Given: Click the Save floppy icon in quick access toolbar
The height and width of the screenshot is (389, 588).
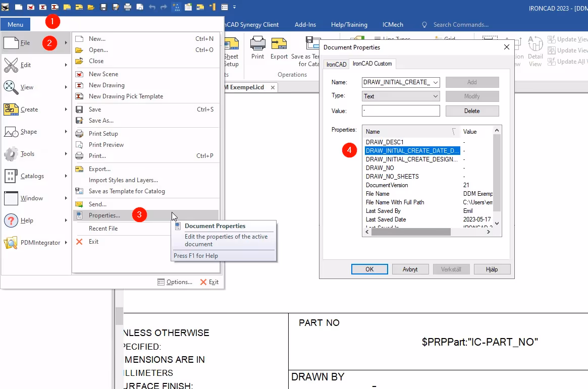Looking at the screenshot, I should coord(103,7).
